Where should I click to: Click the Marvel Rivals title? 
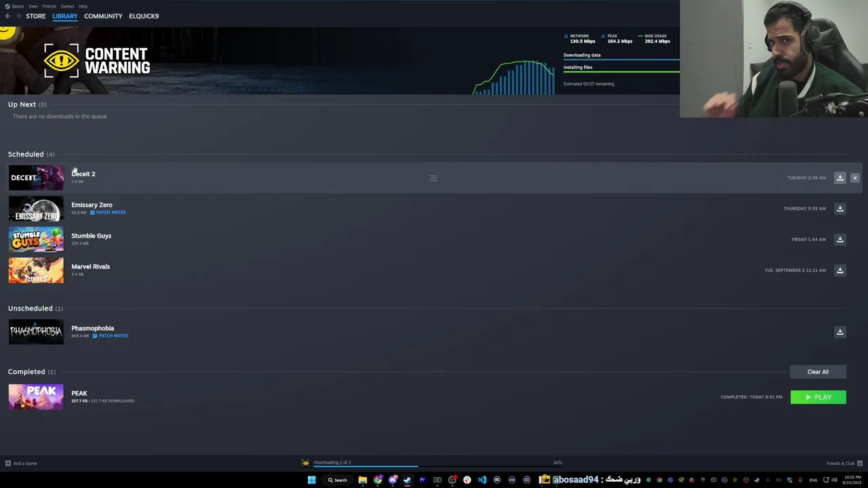click(x=90, y=266)
